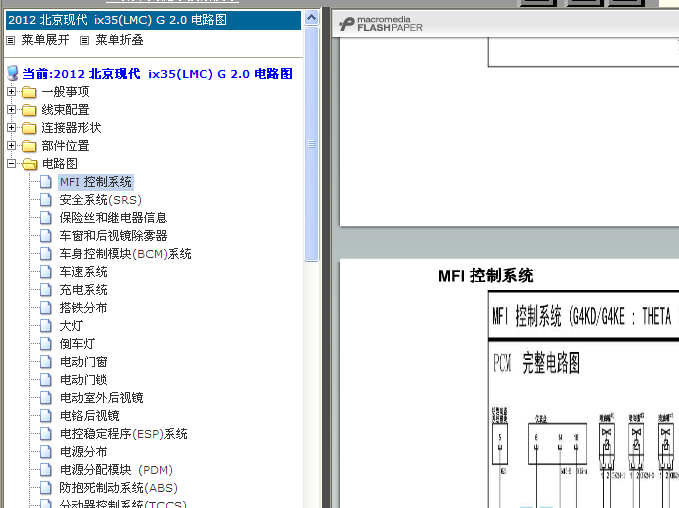This screenshot has width=679, height=508.
Task: Click the page icon beside 电铬后视镜
Action: [x=45, y=416]
